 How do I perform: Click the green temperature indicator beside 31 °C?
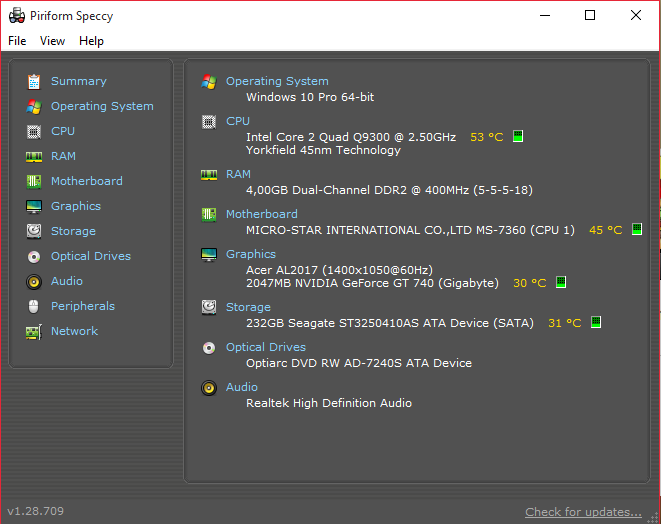pyautogui.click(x=596, y=322)
